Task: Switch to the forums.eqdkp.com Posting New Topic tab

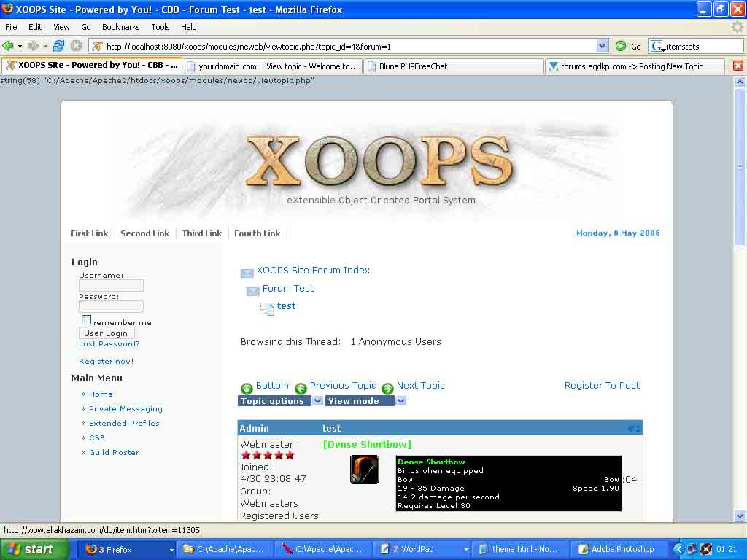Action: (x=635, y=66)
